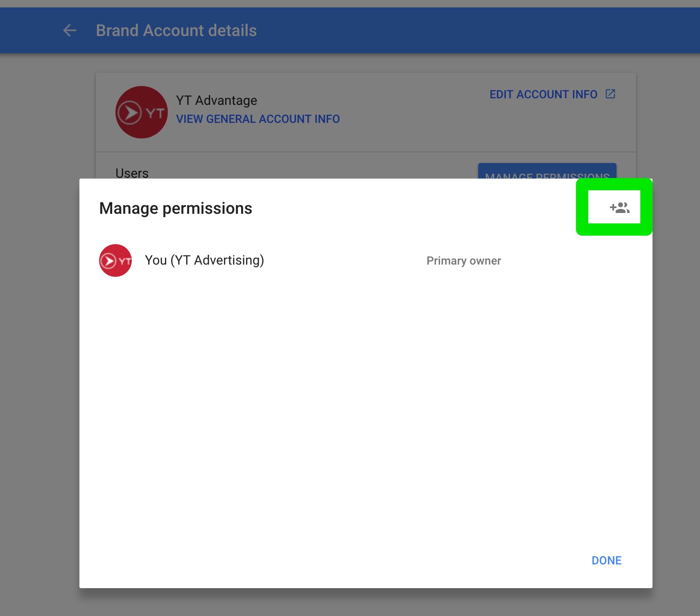This screenshot has width=700, height=616.
Task: Click the Brand Account details header title
Action: 176,31
